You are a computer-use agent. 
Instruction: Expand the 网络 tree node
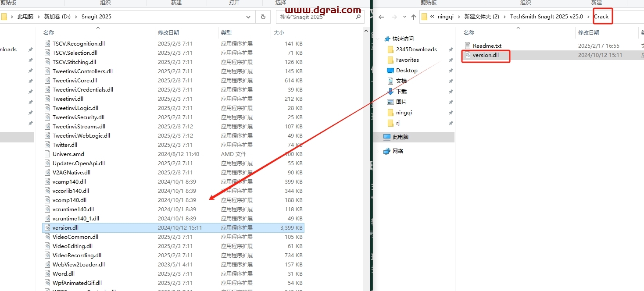[376, 151]
